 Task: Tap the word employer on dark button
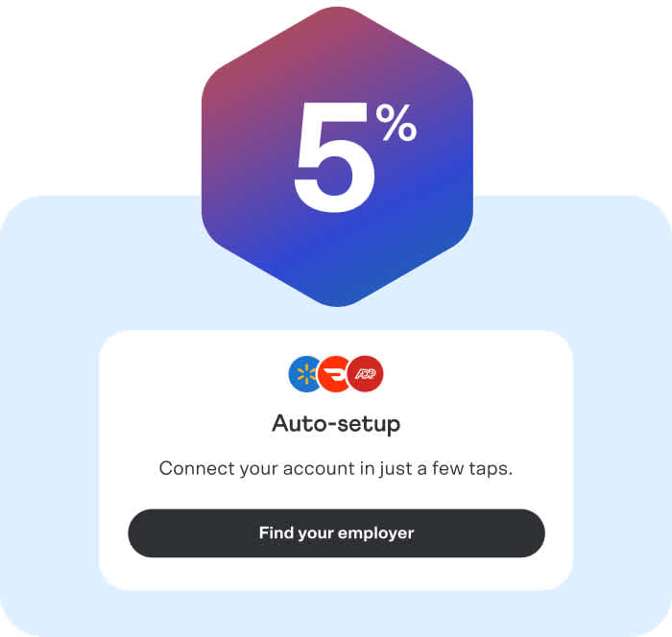[x=376, y=534]
